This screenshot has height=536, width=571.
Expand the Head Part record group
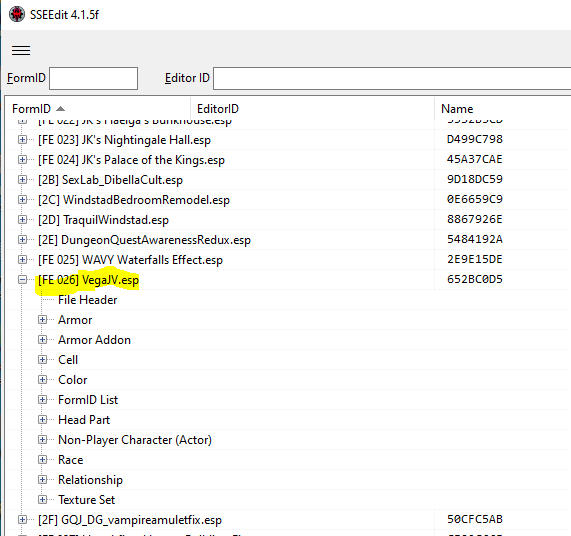[43, 420]
